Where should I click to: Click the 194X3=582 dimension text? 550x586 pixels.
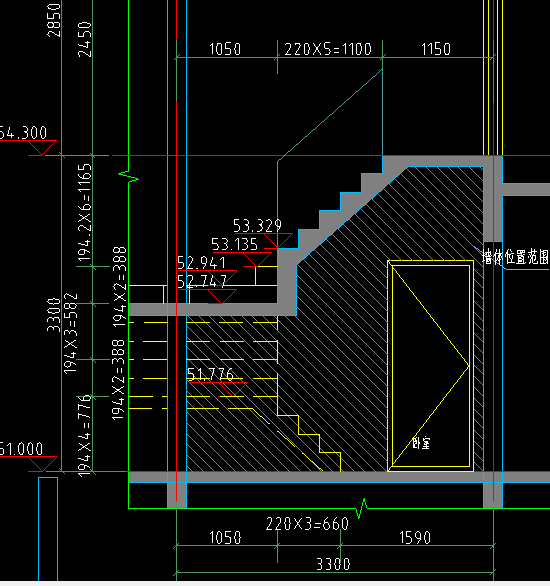(x=71, y=333)
